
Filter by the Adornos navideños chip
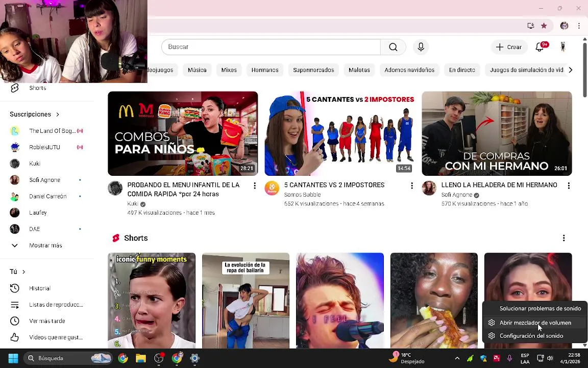[409, 70]
